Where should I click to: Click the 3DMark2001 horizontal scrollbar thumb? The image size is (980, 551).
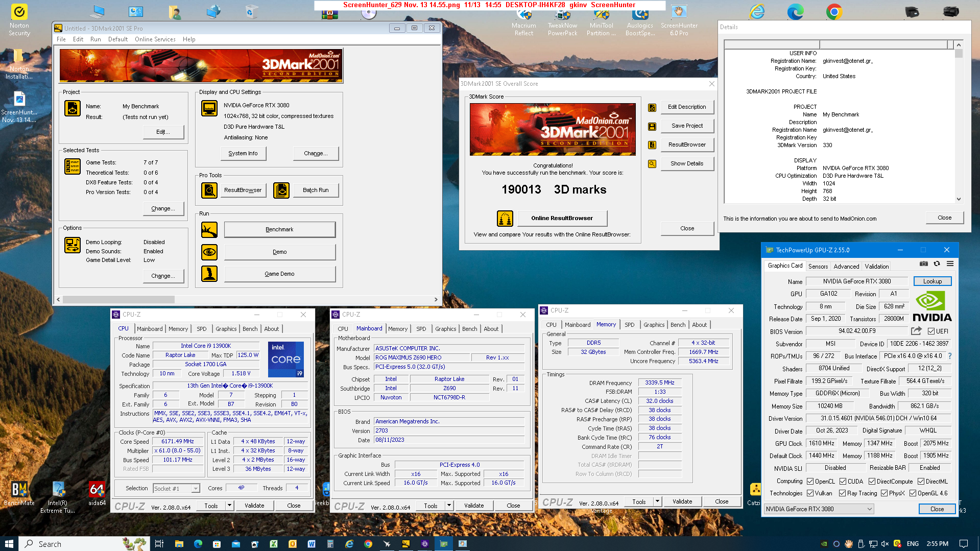click(x=118, y=300)
